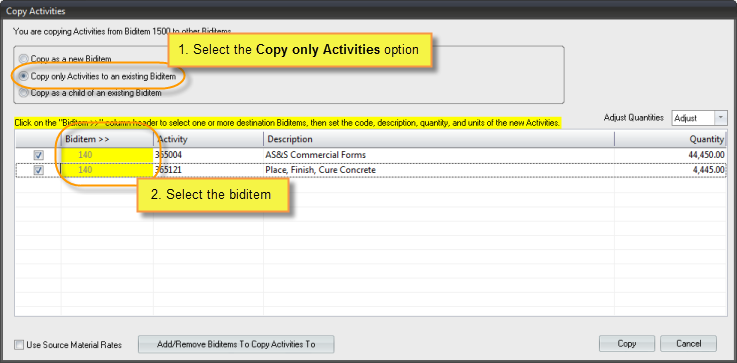Click activity code 365004
Screen dimensions: 737x363
click(168, 155)
